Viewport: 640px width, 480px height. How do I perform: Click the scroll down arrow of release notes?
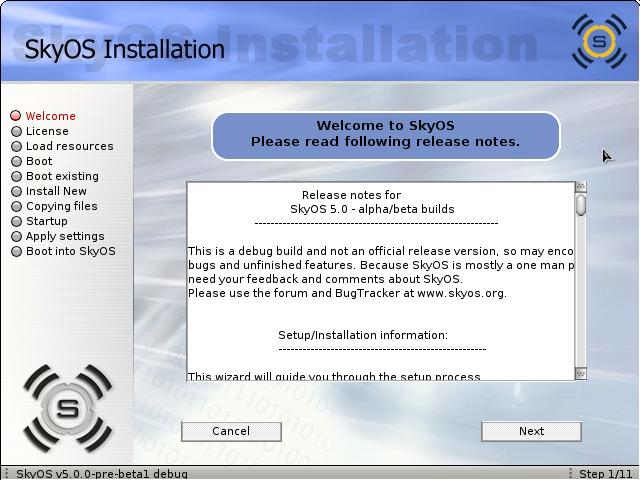(580, 373)
